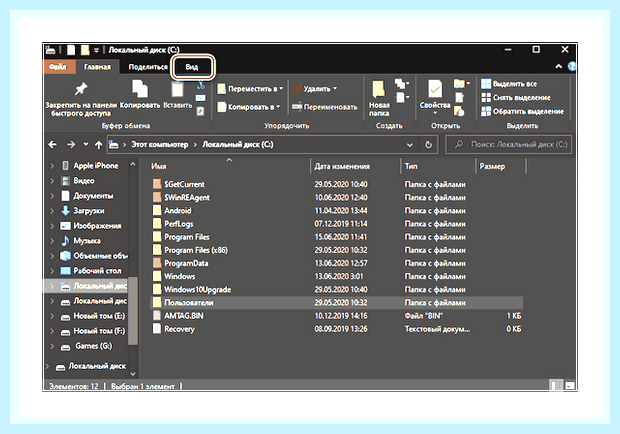Switch to the Главная ribbon tab
Image resolution: width=620 pixels, height=434 pixels.
(x=97, y=67)
